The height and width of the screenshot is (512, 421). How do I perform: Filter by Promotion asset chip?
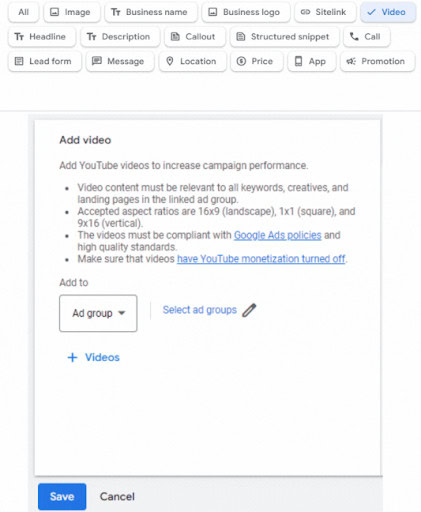[378, 61]
